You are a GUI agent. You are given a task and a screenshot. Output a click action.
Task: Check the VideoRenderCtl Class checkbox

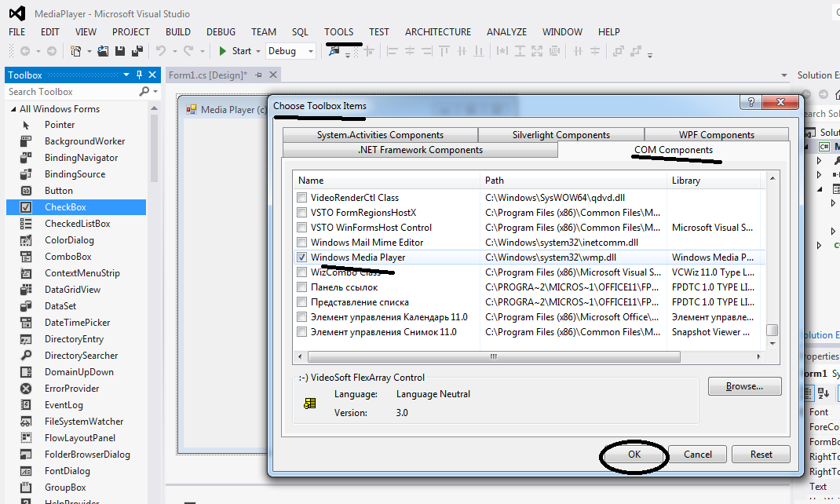coord(302,198)
